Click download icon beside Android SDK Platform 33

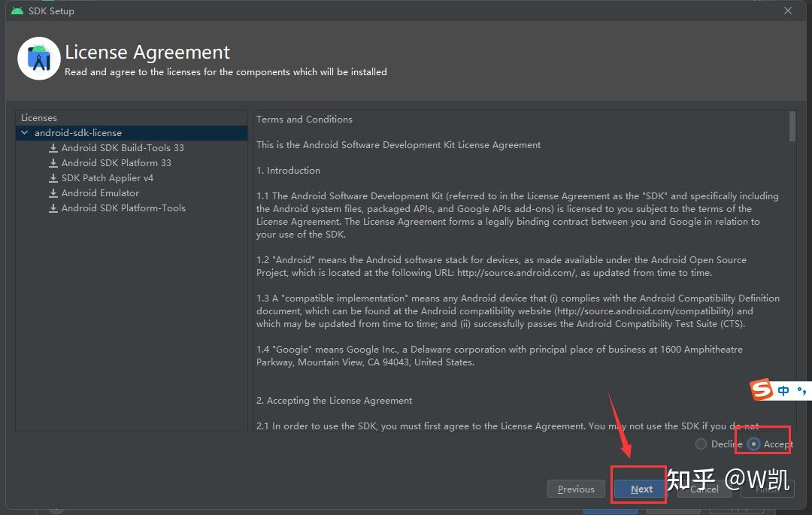(x=53, y=163)
